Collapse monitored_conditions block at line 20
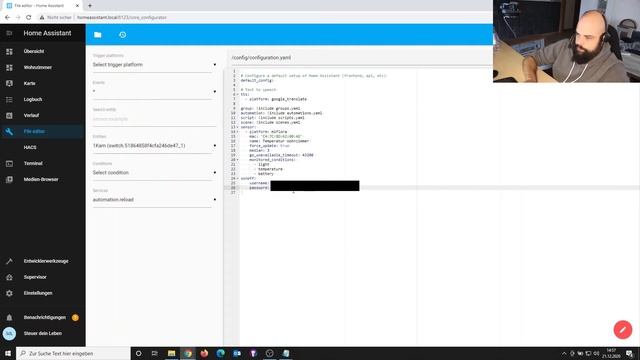 click(x=238, y=160)
